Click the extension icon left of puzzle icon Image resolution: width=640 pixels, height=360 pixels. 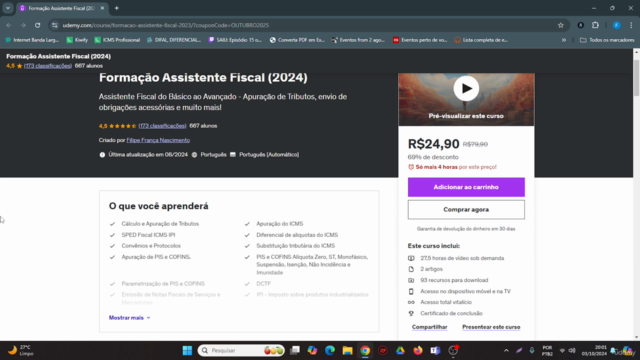(x=580, y=25)
